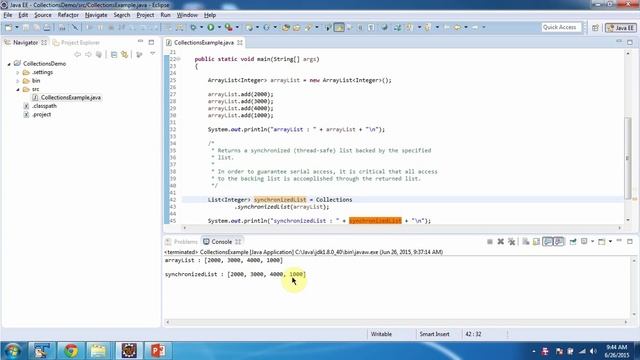Open the Source menu

click(43, 15)
